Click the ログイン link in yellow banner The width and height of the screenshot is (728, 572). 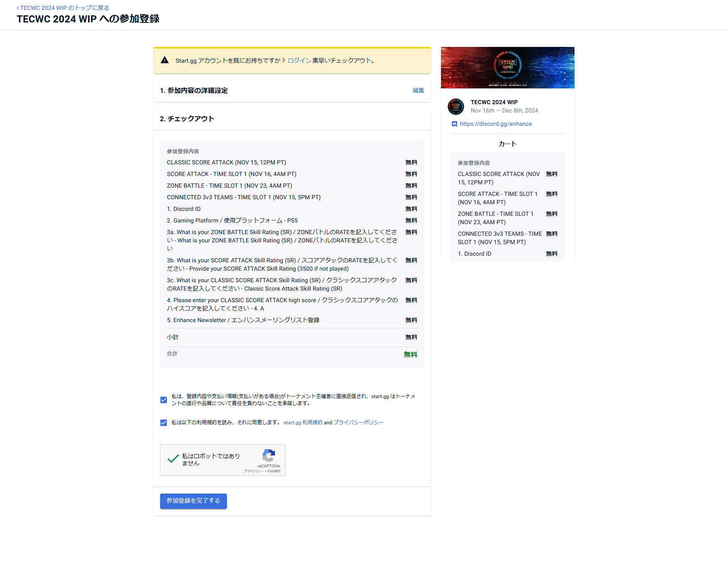(299, 61)
